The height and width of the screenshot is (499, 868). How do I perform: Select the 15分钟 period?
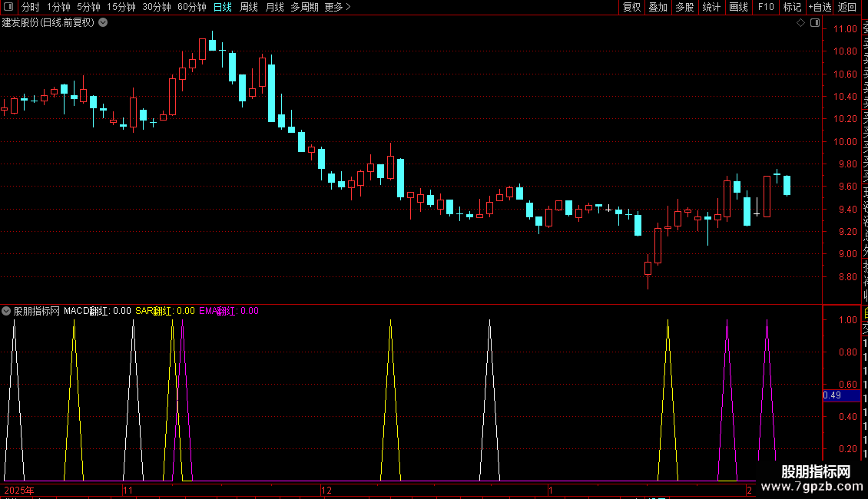click(121, 7)
